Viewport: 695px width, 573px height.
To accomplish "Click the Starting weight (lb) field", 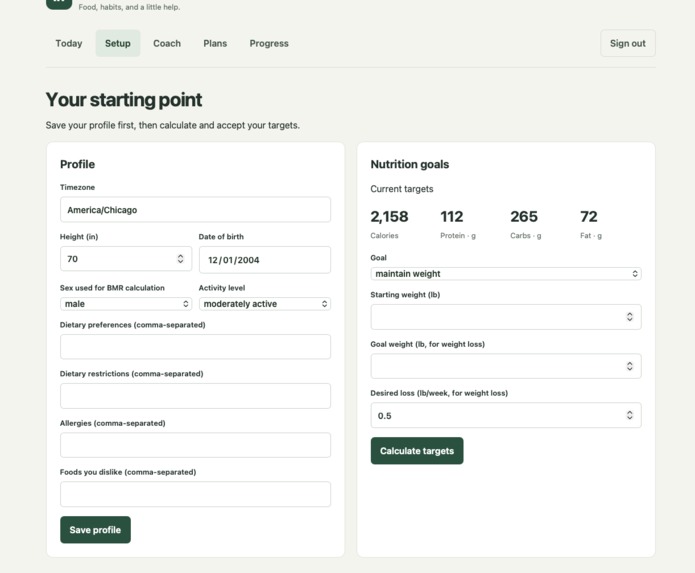I will 506,317.
